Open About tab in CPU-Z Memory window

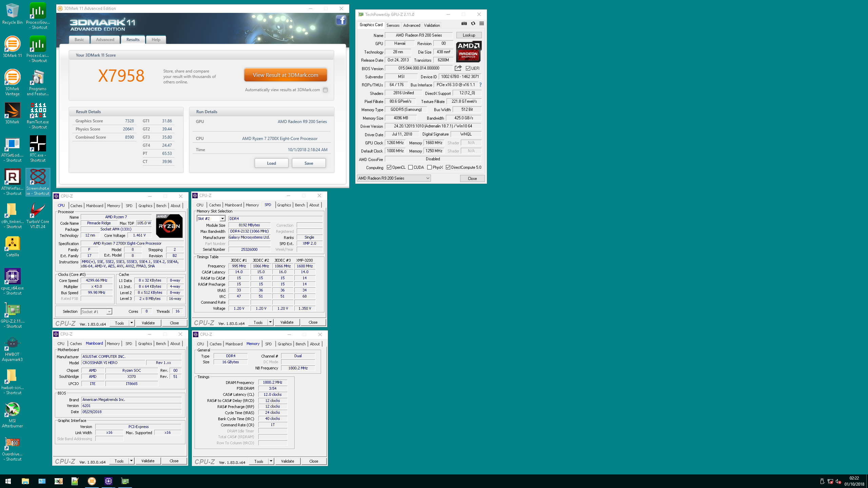315,344
